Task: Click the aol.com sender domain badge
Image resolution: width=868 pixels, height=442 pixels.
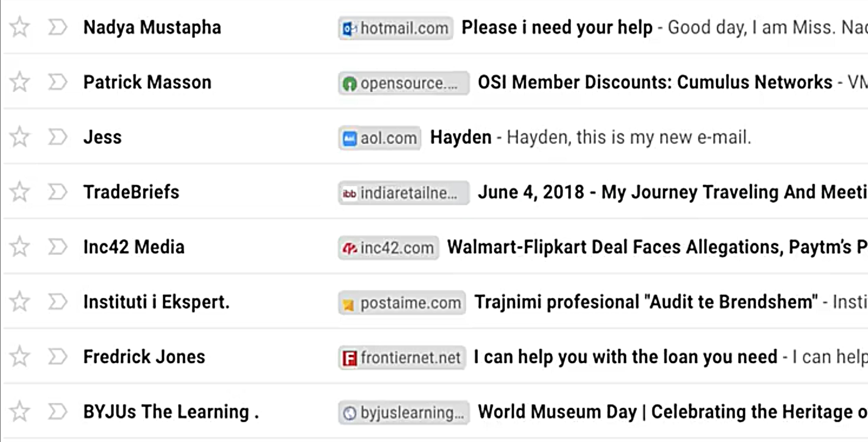Action: (380, 138)
